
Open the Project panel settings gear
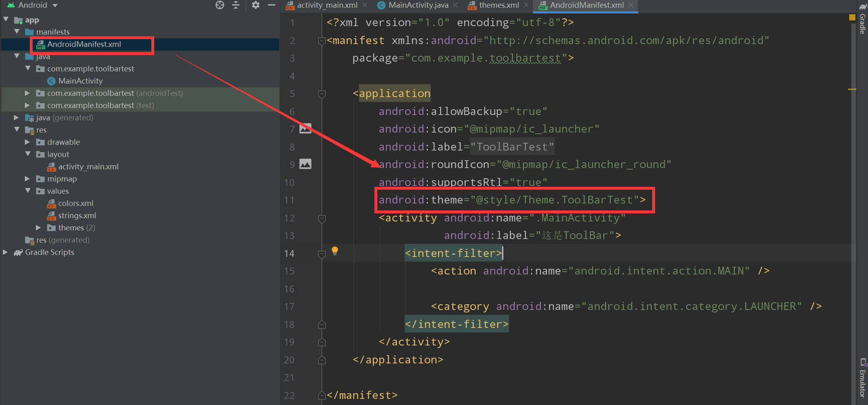[x=255, y=5]
